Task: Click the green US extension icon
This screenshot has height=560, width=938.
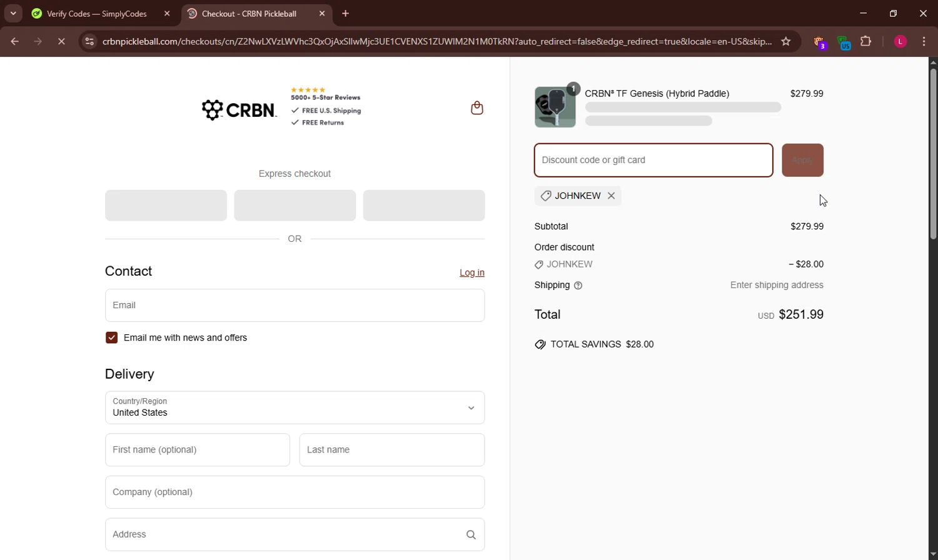Action: pos(844,42)
